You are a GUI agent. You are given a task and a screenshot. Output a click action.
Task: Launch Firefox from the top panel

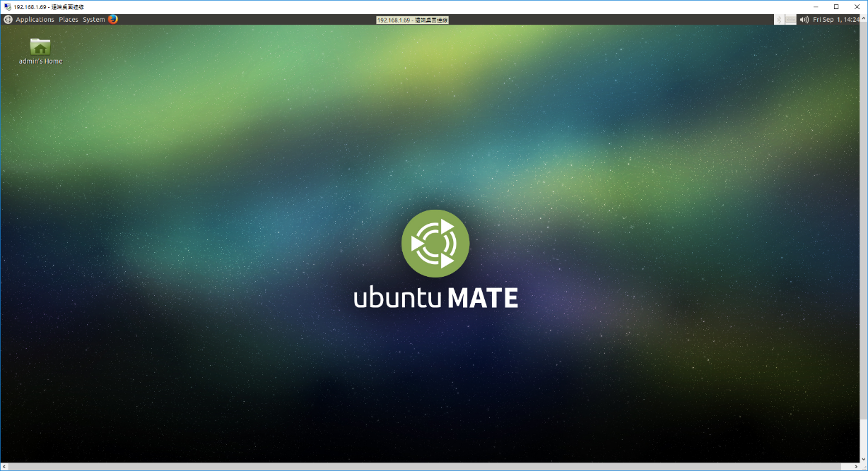tap(113, 20)
